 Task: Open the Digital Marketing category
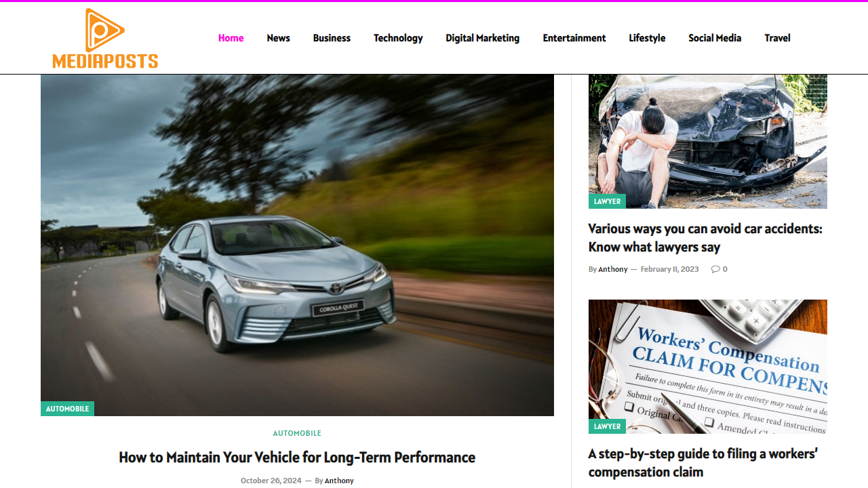482,38
